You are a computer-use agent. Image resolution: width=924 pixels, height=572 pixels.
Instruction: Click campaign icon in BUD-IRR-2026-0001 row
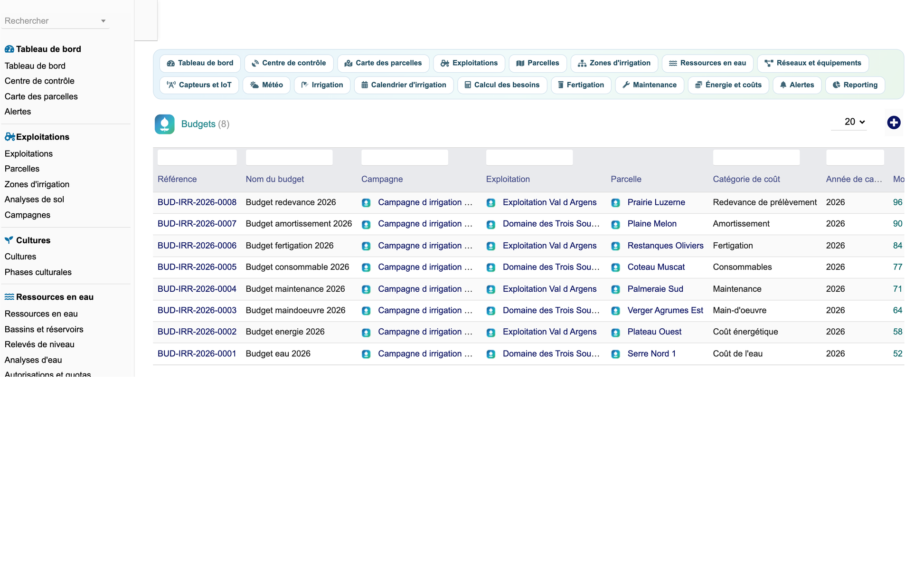(366, 354)
